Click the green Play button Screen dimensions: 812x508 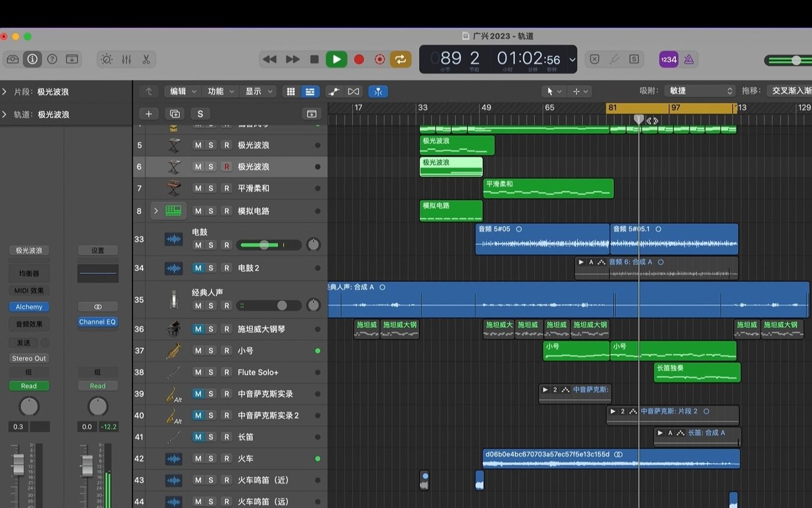point(336,59)
